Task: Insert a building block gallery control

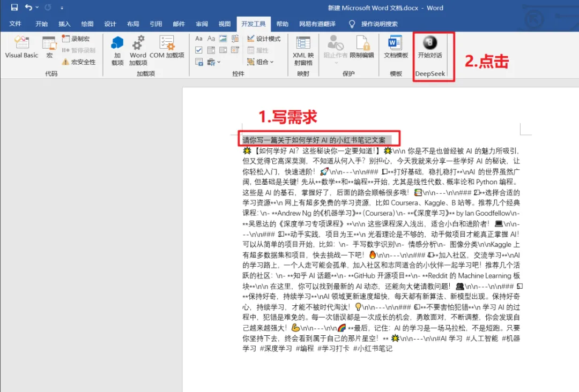Action: 235,39
